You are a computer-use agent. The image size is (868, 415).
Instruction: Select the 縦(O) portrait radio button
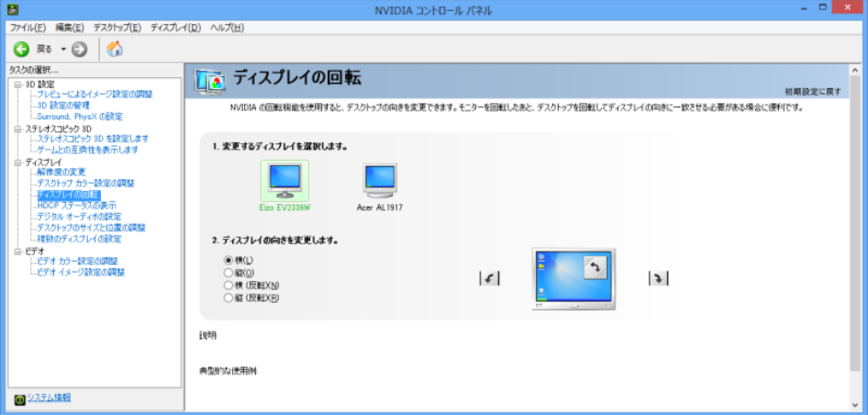(x=228, y=273)
